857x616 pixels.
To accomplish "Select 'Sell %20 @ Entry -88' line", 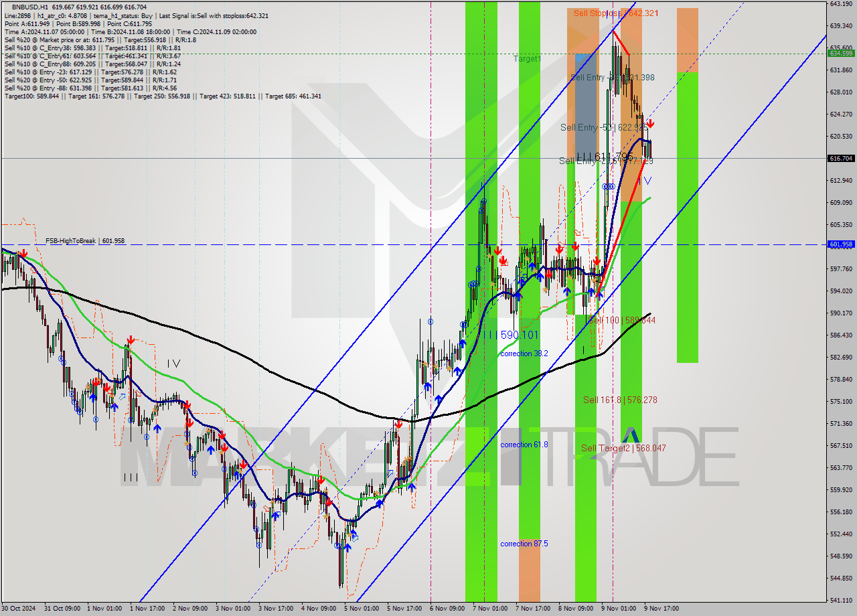I will [90, 88].
